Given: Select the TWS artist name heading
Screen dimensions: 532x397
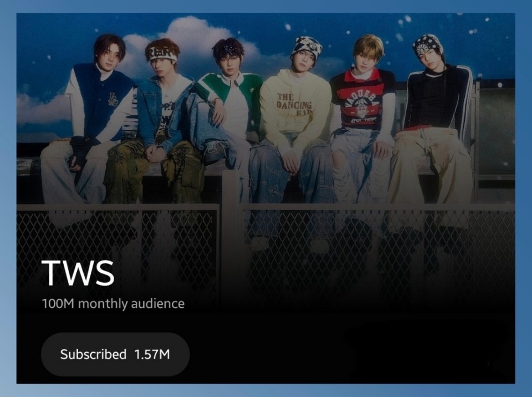Looking at the screenshot, I should pyautogui.click(x=78, y=273).
